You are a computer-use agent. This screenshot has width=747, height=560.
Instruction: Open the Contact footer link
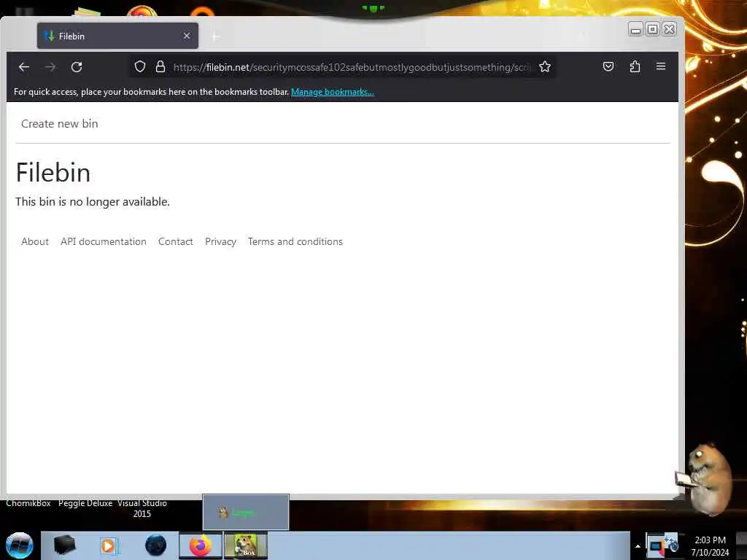point(175,241)
